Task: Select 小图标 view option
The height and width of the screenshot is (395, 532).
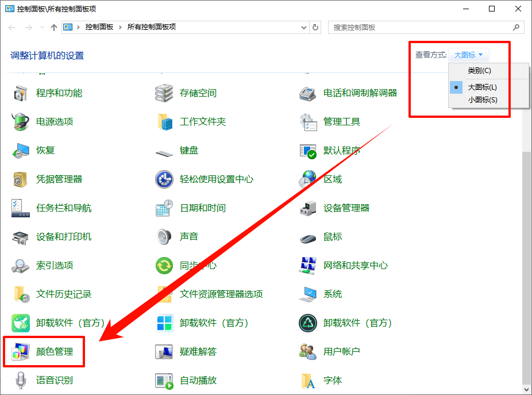Action: click(482, 99)
